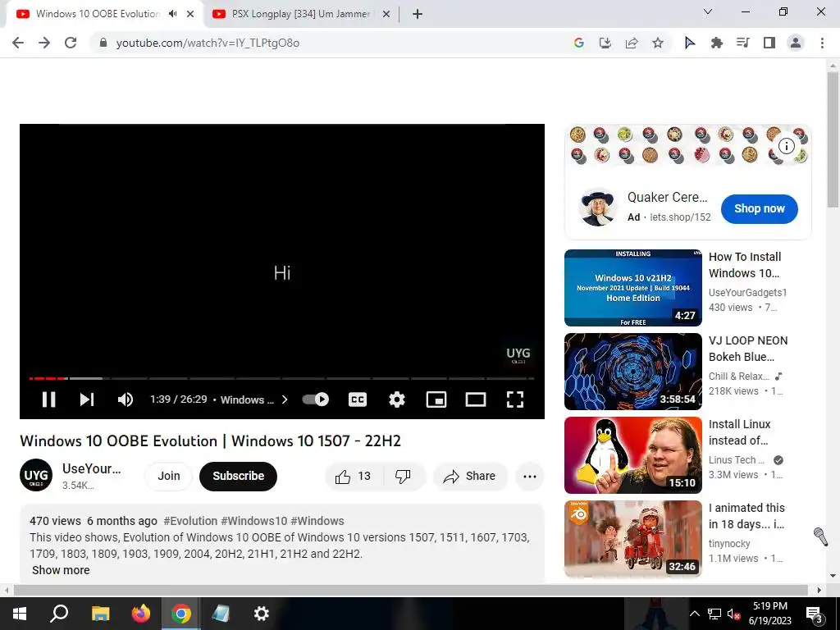
Task: Click the arrow-shaped extension icon in toolbar
Action: (690, 43)
